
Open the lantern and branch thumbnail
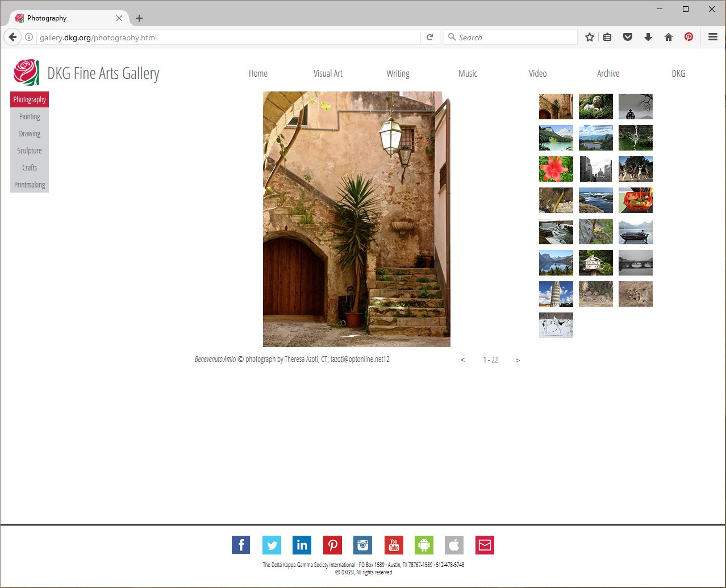[636, 106]
